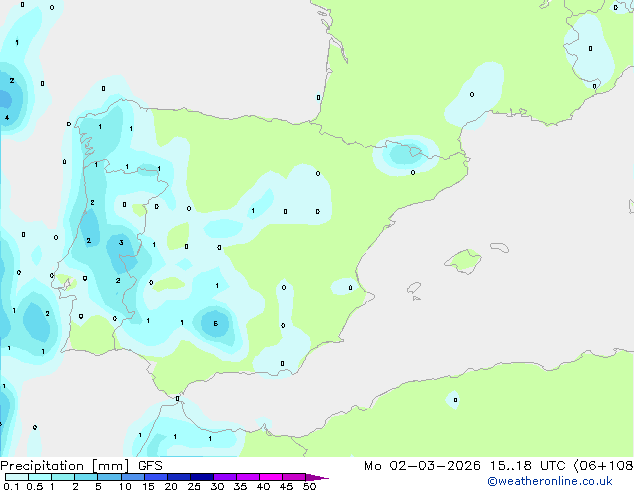The width and height of the screenshot is (634, 490).
Task: Select the 1–2 mm legend color box
Action: point(63,477)
